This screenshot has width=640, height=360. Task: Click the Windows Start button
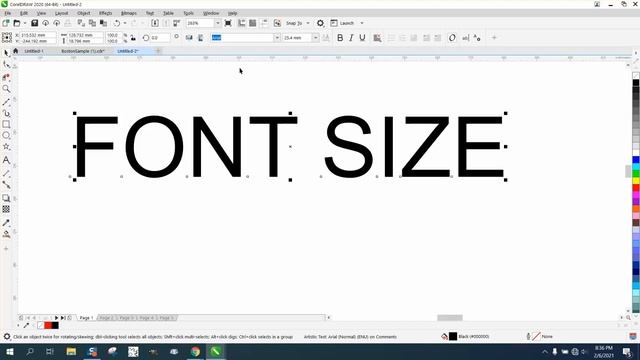tap(9, 351)
